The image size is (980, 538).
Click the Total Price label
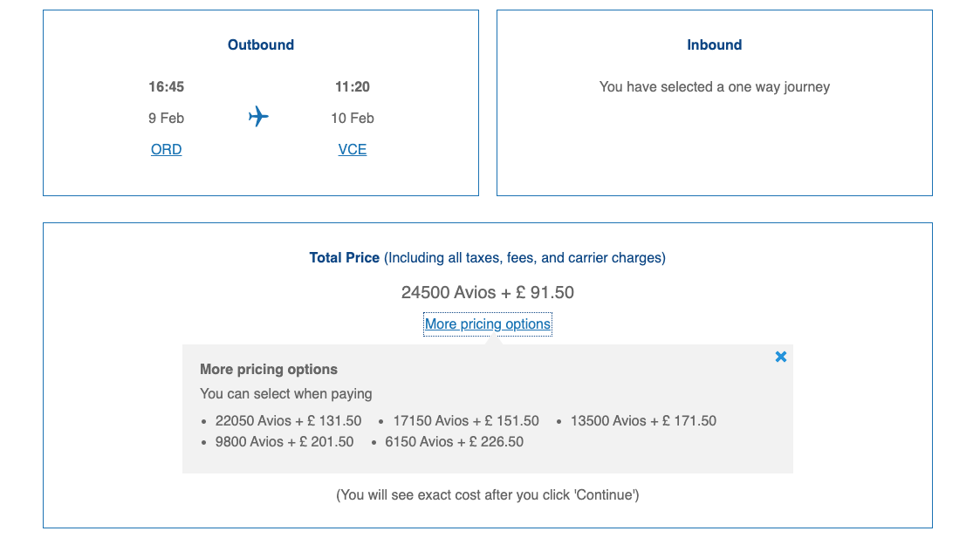(345, 257)
